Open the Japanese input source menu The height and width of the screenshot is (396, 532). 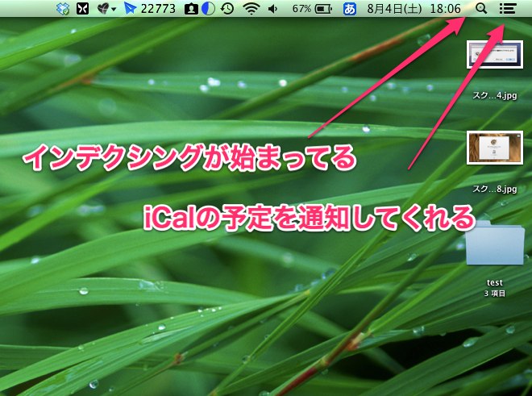tap(350, 9)
